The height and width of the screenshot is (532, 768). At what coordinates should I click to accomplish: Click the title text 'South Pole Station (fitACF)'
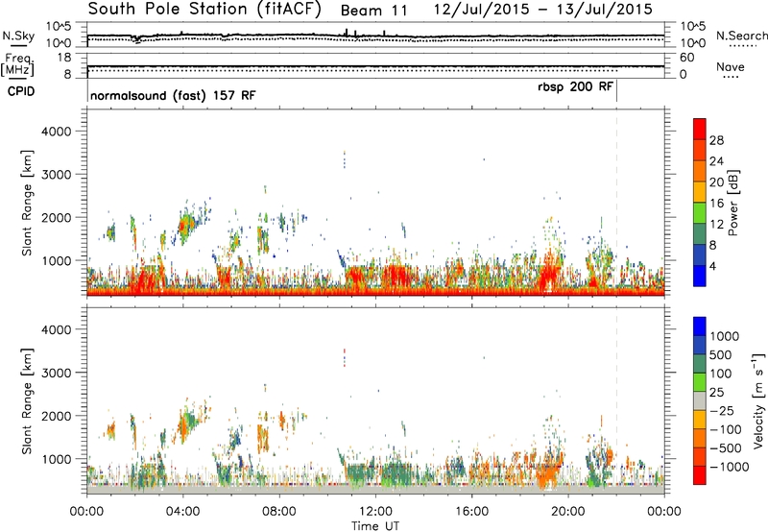(204, 10)
